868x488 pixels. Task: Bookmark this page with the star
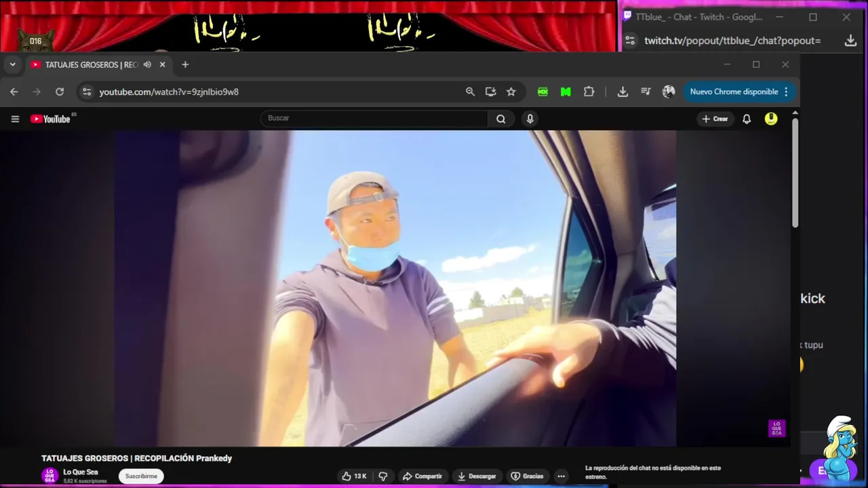point(511,91)
